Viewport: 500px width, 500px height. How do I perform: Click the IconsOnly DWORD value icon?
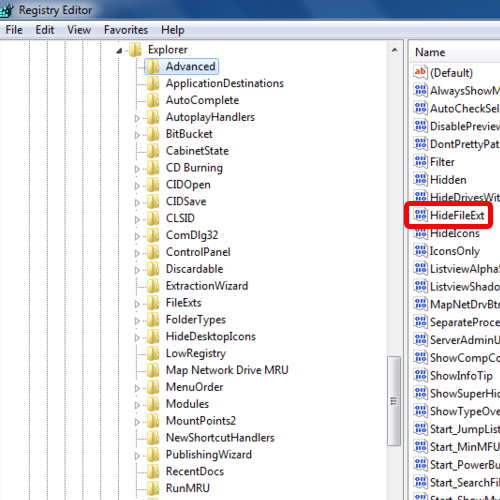pyautogui.click(x=420, y=251)
